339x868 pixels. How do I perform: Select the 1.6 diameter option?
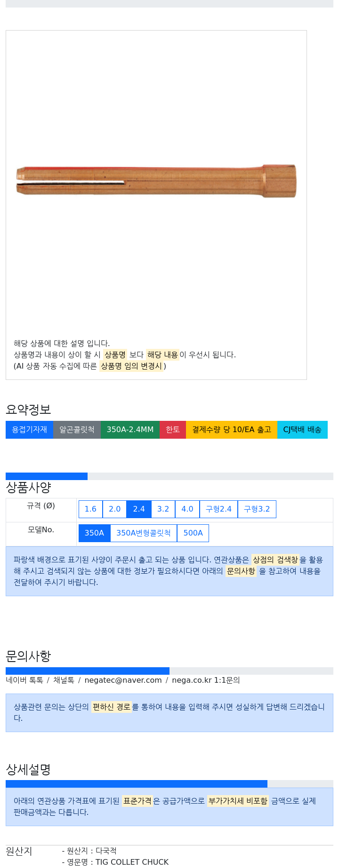pos(90,509)
